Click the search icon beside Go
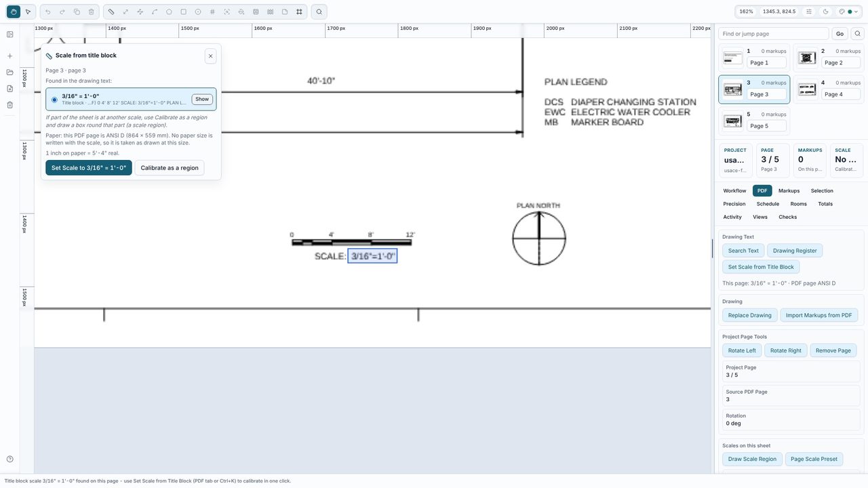 pos(858,34)
